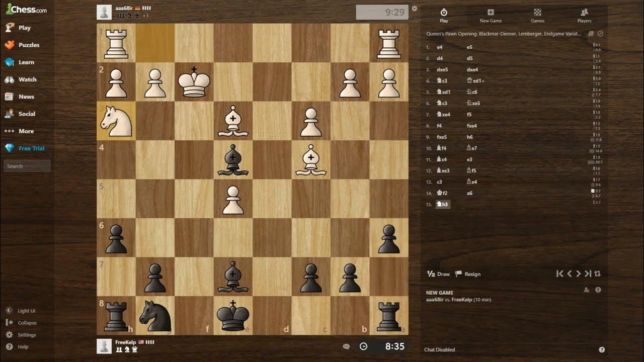Screen dimensions: 644x362
Task: Select move 1. e4 in move list
Action: 439,47
